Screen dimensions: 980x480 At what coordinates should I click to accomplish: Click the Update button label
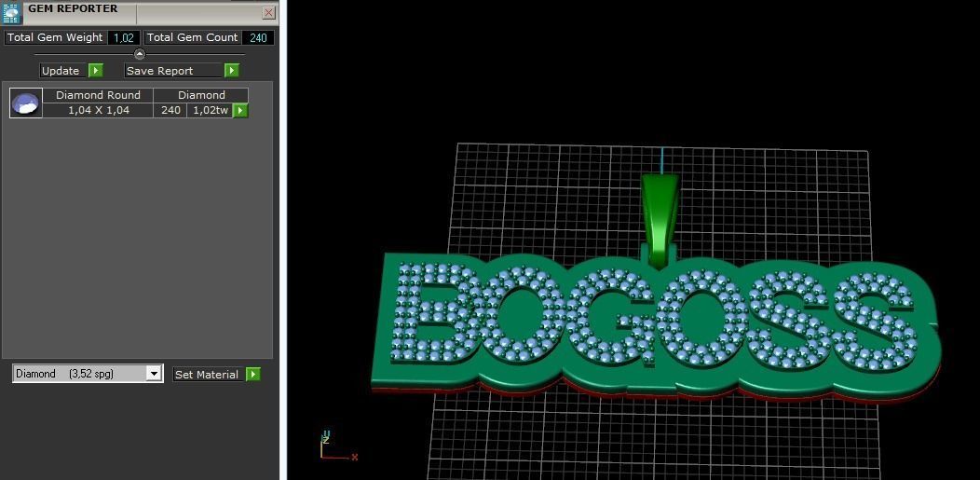pos(61,71)
